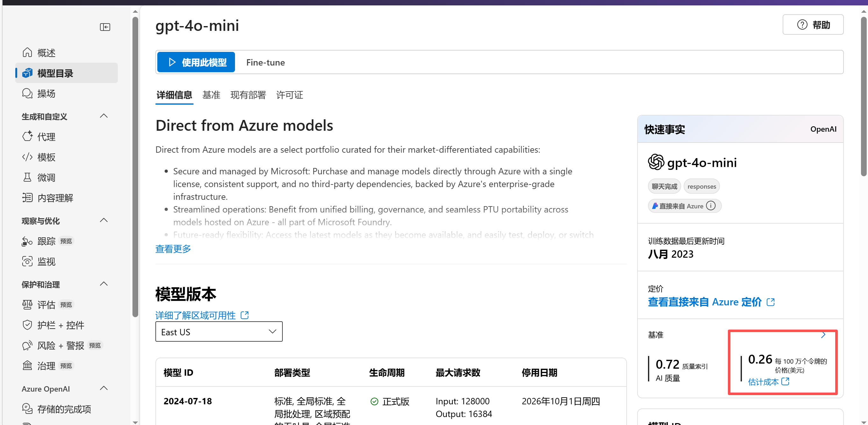Click the sidebar vertical scrollbar
This screenshot has width=868, height=425.
tap(135, 167)
